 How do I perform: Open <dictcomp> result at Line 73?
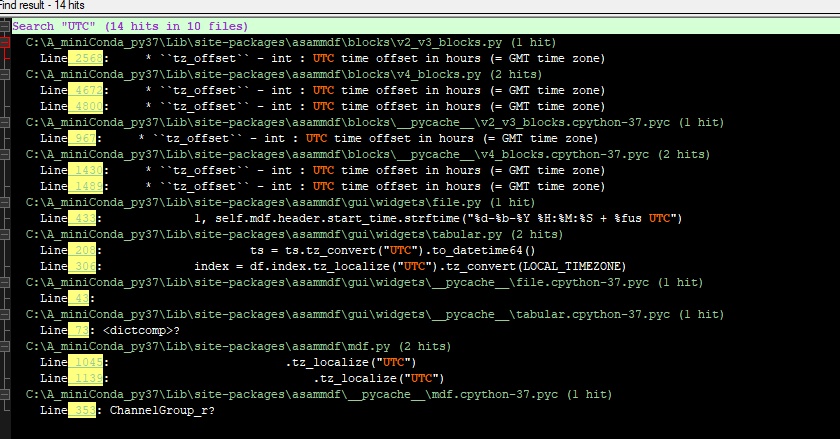pos(110,330)
